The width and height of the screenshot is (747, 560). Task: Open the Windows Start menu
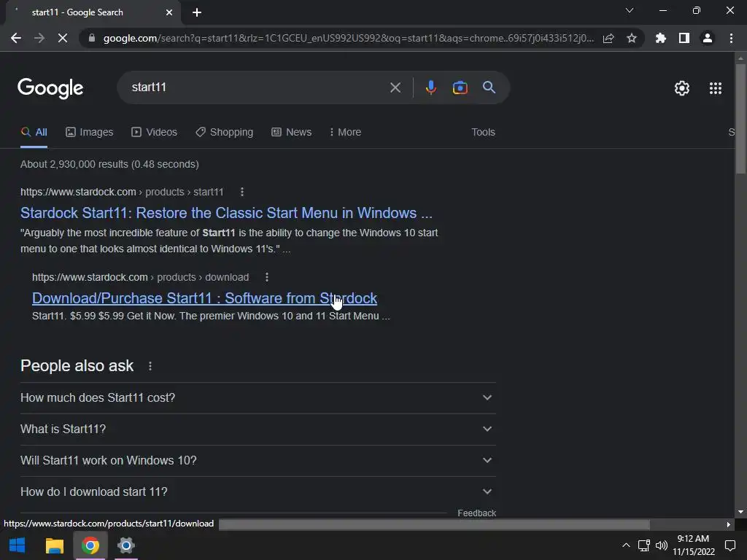click(18, 545)
